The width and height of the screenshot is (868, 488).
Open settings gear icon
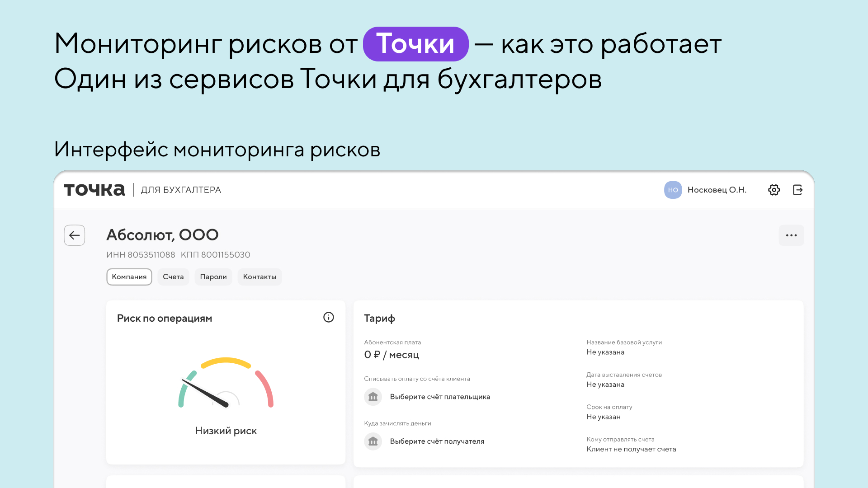[774, 190]
